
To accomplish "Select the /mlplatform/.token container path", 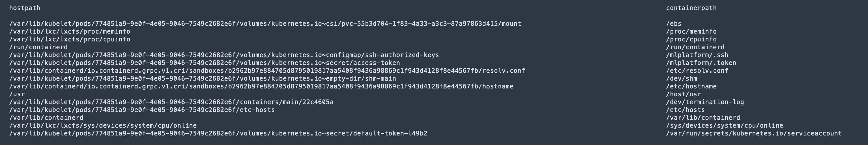I will 701,63.
